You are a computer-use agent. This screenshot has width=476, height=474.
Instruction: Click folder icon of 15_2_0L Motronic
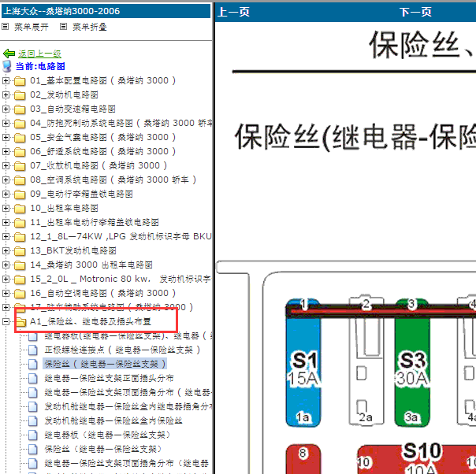click(20, 279)
